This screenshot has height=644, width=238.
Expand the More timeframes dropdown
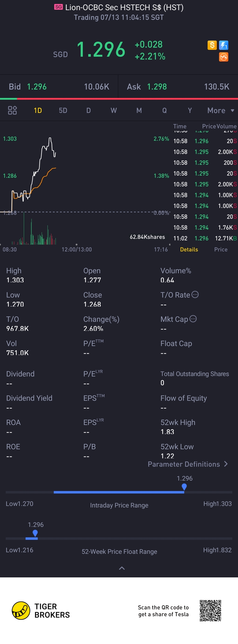coord(221,110)
